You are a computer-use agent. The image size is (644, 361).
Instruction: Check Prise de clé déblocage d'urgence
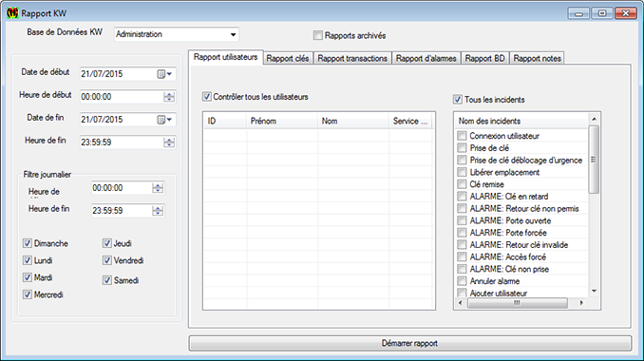coord(462,160)
